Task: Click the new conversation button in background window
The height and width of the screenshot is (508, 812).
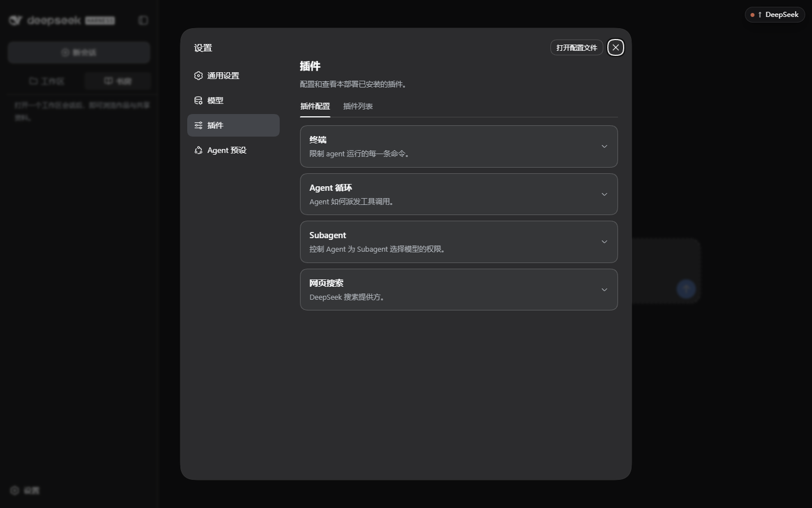Action: tap(79, 52)
